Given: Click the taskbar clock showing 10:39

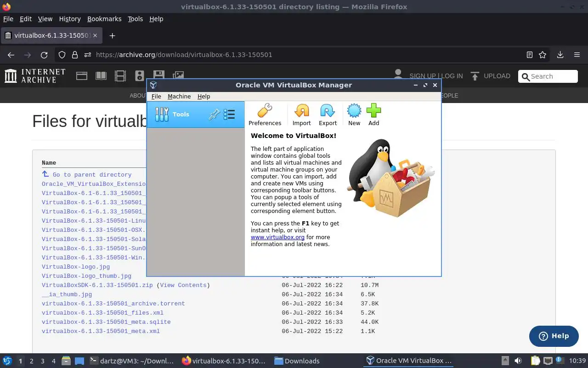Looking at the screenshot, I should click(x=577, y=361).
